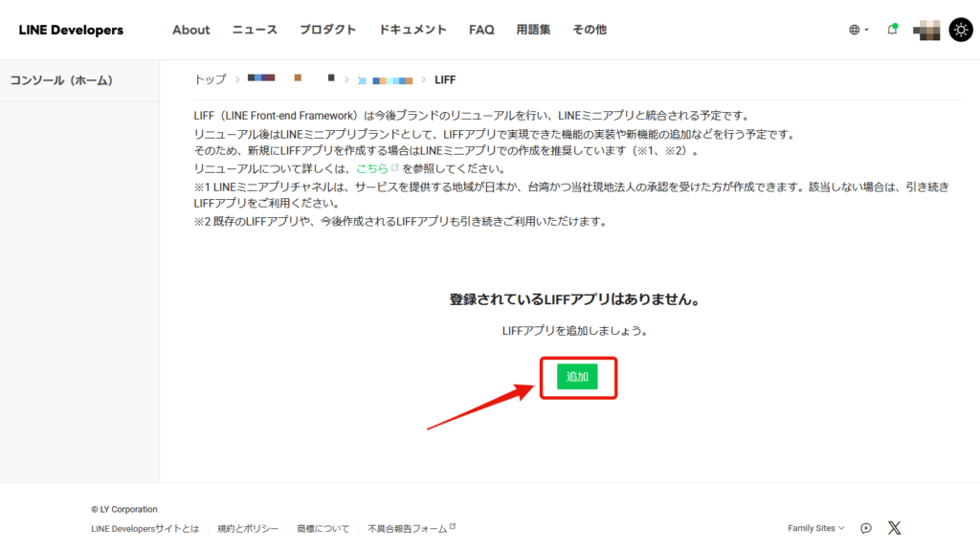Screen dimensions: 980x550
Task: Open the globe language selector
Action: 858,30
